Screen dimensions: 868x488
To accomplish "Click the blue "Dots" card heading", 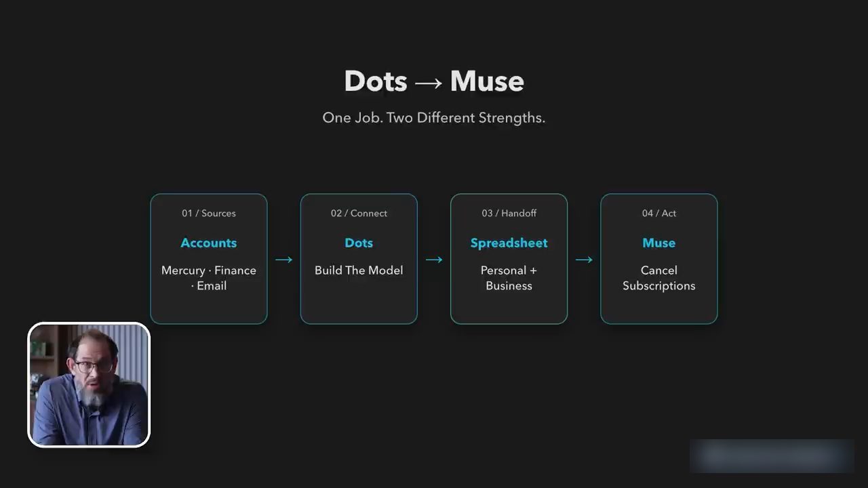I will point(359,243).
